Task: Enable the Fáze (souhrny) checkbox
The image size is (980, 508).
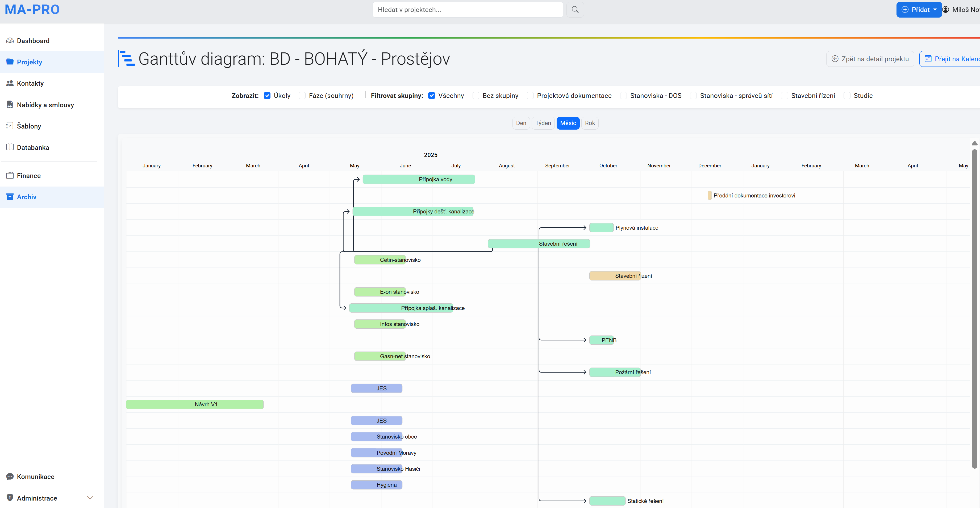Action: 302,96
